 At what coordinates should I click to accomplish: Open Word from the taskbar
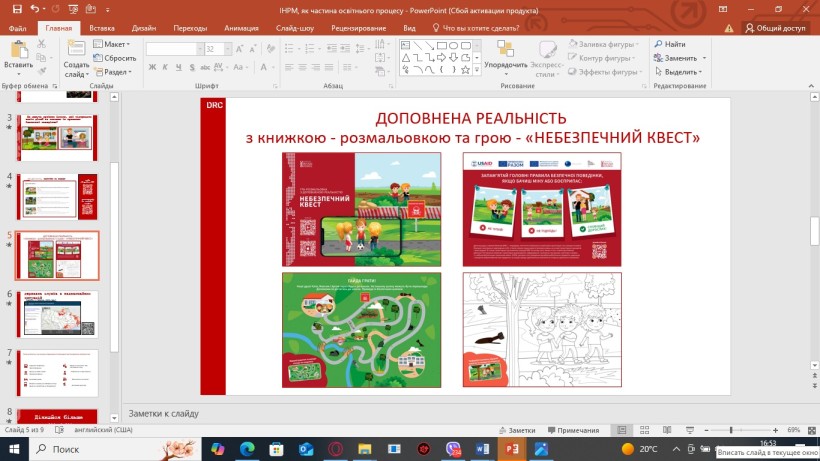(482, 449)
